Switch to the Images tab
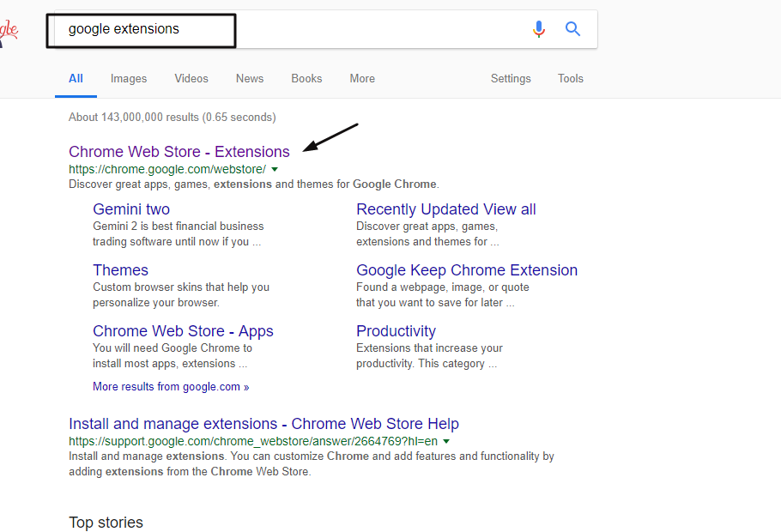Screen dimensions: 781x532 (129, 79)
